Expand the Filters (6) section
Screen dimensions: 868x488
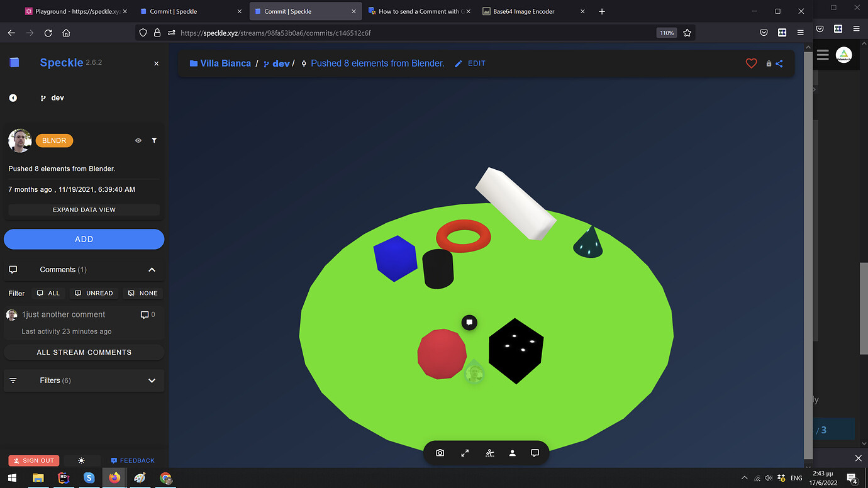tap(84, 380)
